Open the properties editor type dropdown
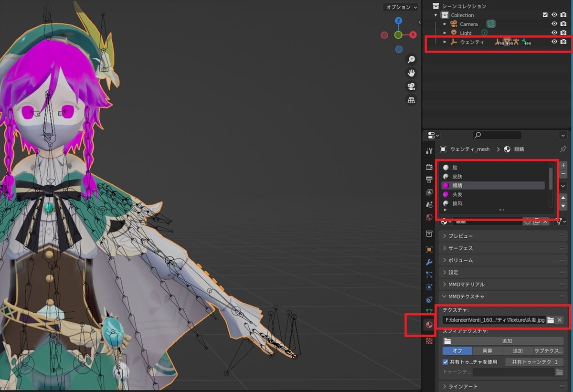 point(434,135)
